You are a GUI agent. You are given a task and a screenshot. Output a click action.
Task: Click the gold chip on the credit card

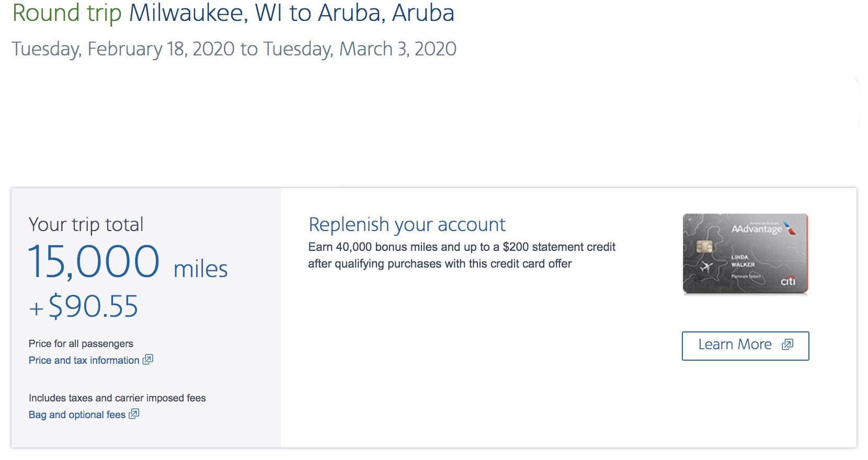pos(704,246)
